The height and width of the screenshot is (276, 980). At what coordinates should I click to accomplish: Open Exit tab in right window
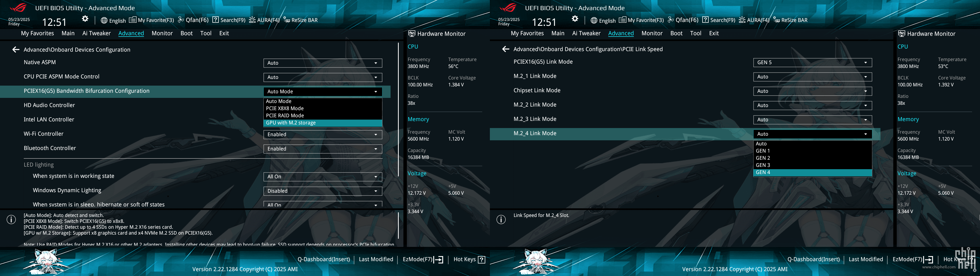(x=714, y=33)
